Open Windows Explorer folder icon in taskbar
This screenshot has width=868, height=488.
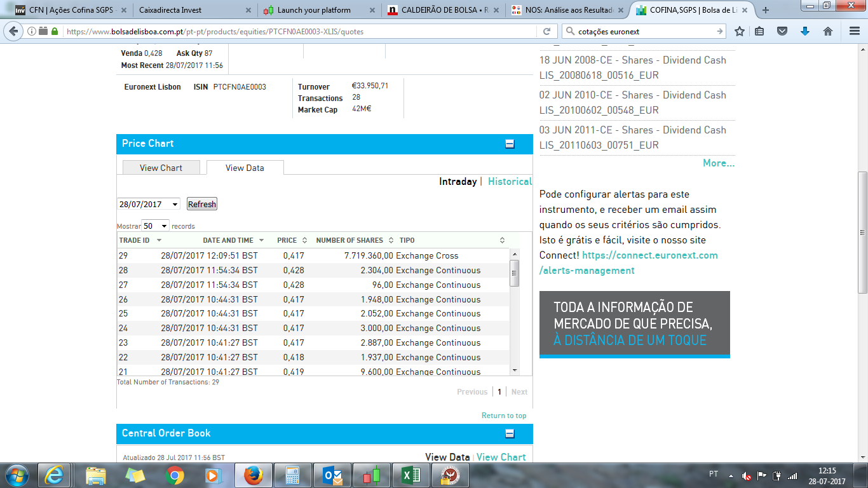point(95,475)
